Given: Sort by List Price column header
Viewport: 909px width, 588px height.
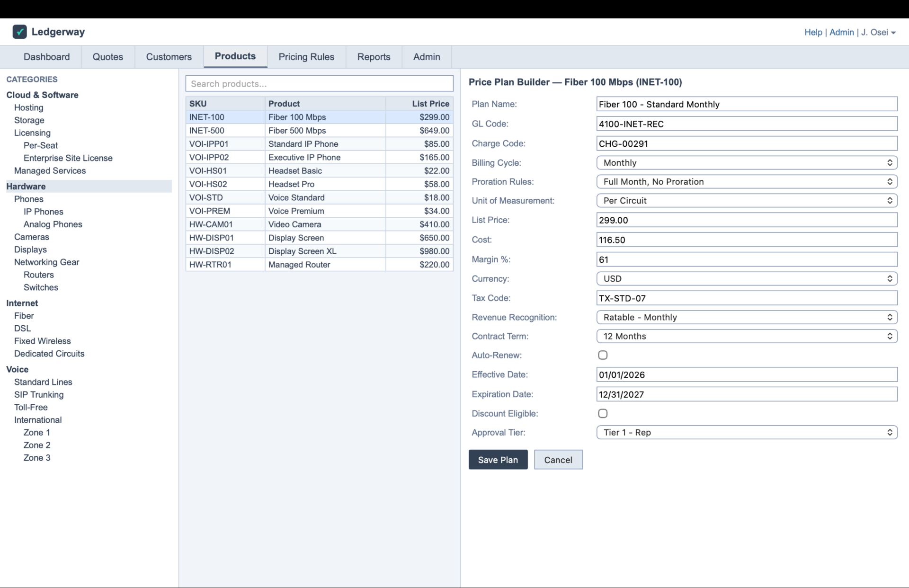Looking at the screenshot, I should pyautogui.click(x=419, y=104).
